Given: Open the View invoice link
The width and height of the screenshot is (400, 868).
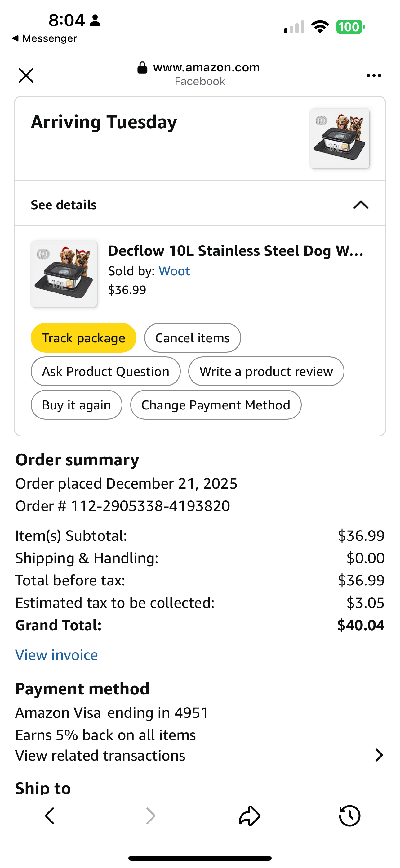Looking at the screenshot, I should coord(56,655).
